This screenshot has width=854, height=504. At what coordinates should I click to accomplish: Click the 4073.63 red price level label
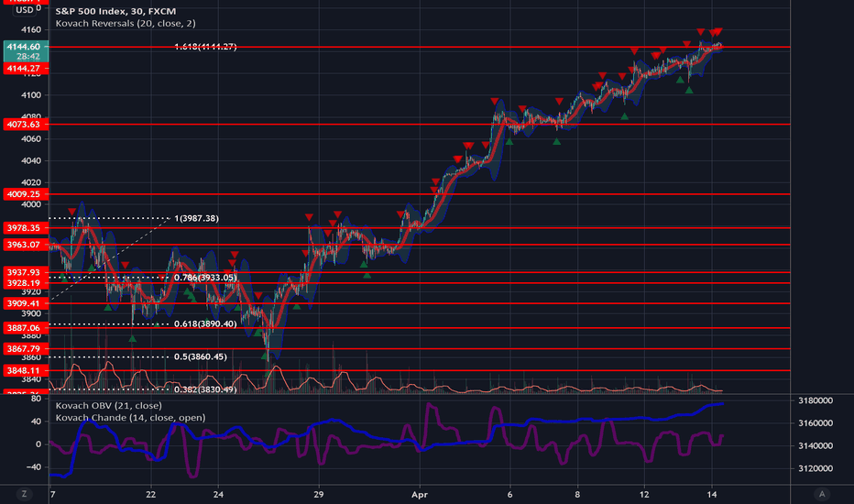click(x=26, y=125)
